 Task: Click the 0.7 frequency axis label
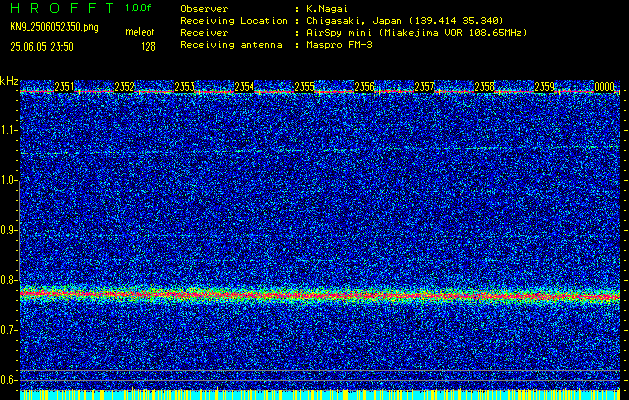point(9,330)
